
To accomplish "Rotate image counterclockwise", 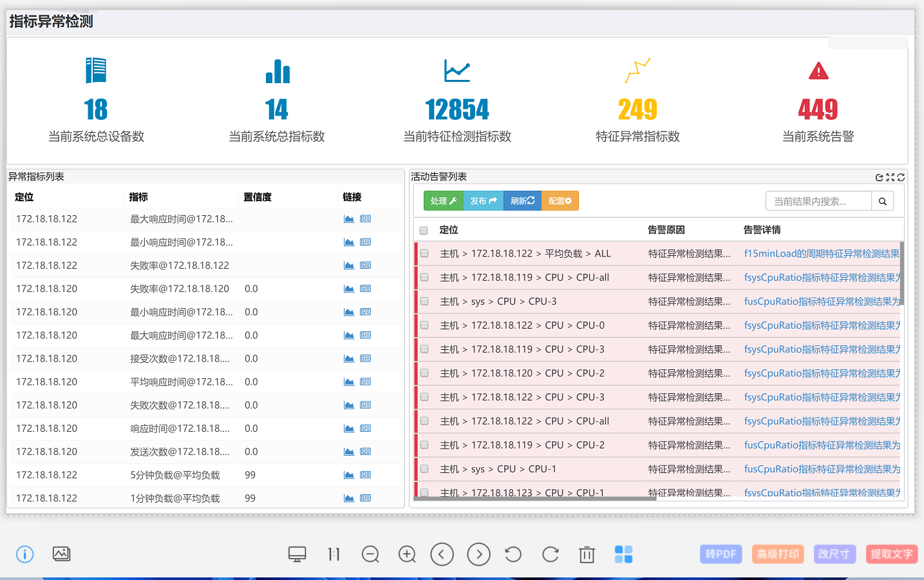I will point(513,554).
